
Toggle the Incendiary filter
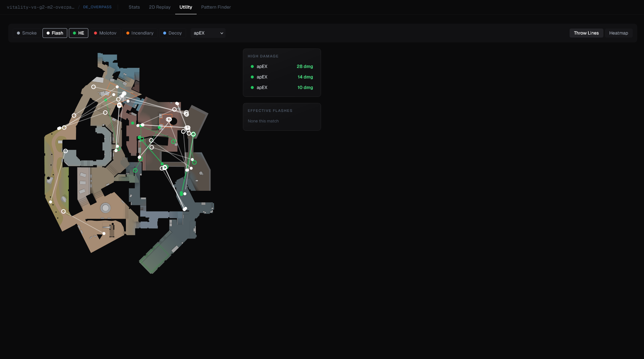pyautogui.click(x=140, y=33)
